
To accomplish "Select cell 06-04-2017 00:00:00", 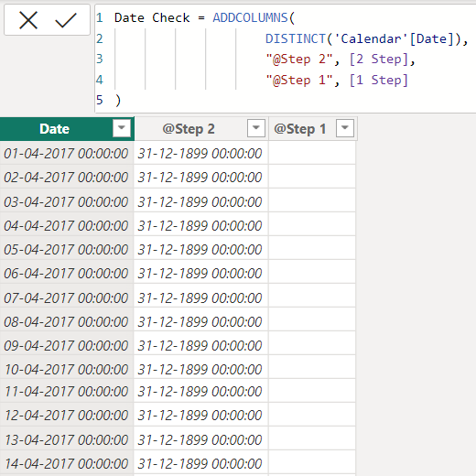I will pos(67,273).
